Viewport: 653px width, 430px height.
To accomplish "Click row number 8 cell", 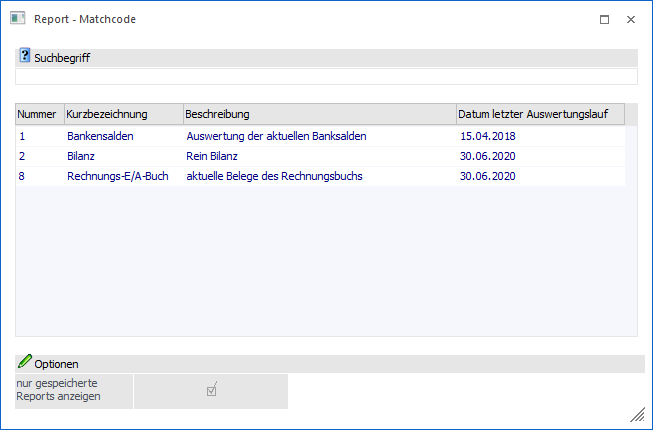I will click(22, 177).
